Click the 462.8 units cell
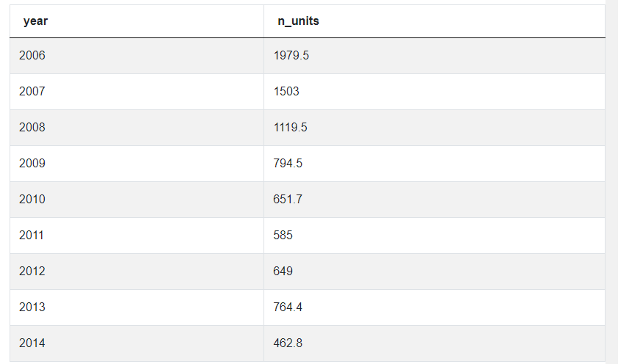 pos(435,343)
